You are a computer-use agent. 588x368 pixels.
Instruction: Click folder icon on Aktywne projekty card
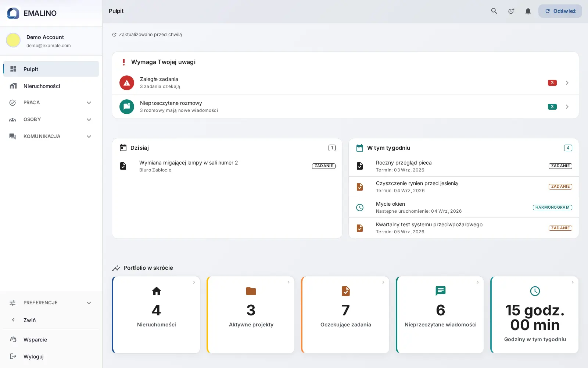[251, 291]
